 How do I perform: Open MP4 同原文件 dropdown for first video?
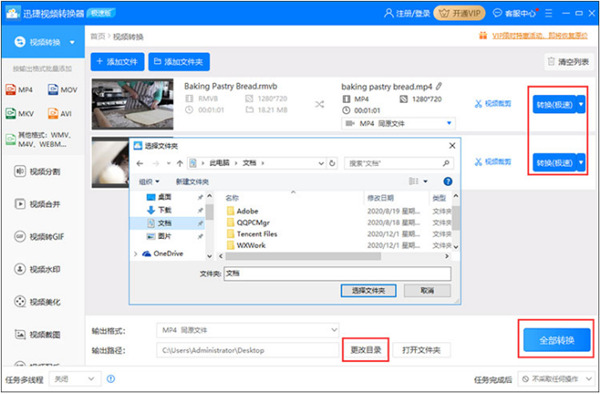(x=398, y=124)
